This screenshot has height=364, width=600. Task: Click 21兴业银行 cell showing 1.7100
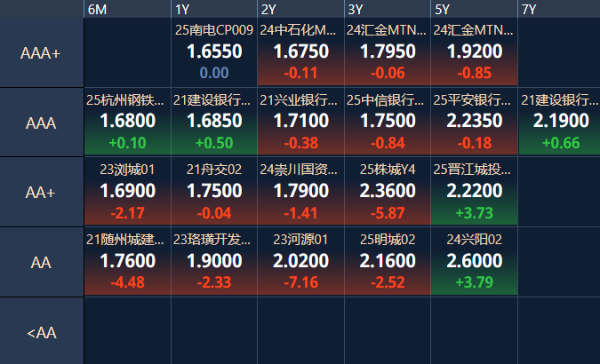point(300,122)
